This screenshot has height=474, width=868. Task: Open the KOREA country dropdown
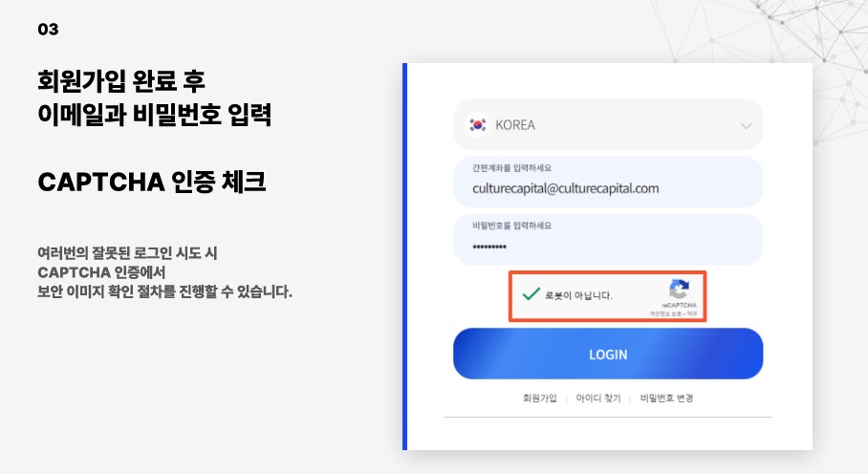pos(608,124)
